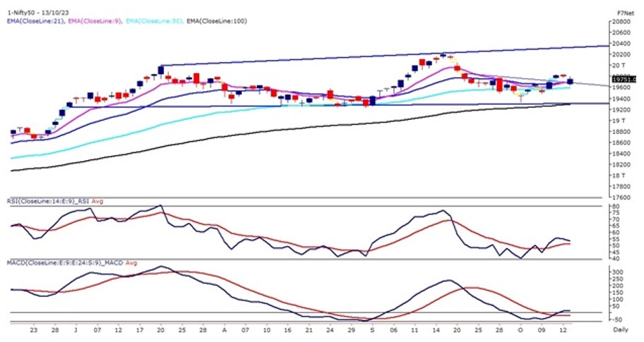Click the 40 level on RSI axis
644x342 pixels.
coord(616,258)
